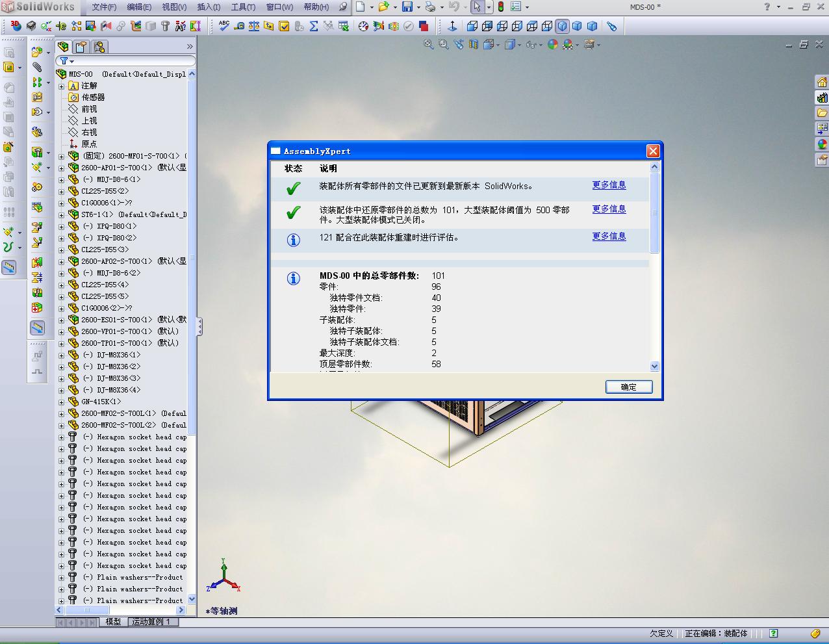Viewport: 829px width, 644px height.
Task: Open the Save dropdown arrow
Action: [418, 7]
